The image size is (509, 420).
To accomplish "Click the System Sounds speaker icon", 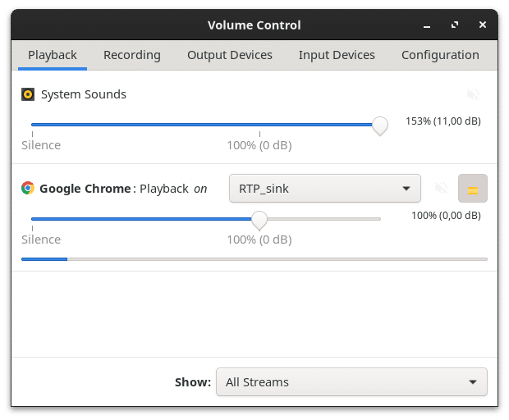I will [28, 94].
